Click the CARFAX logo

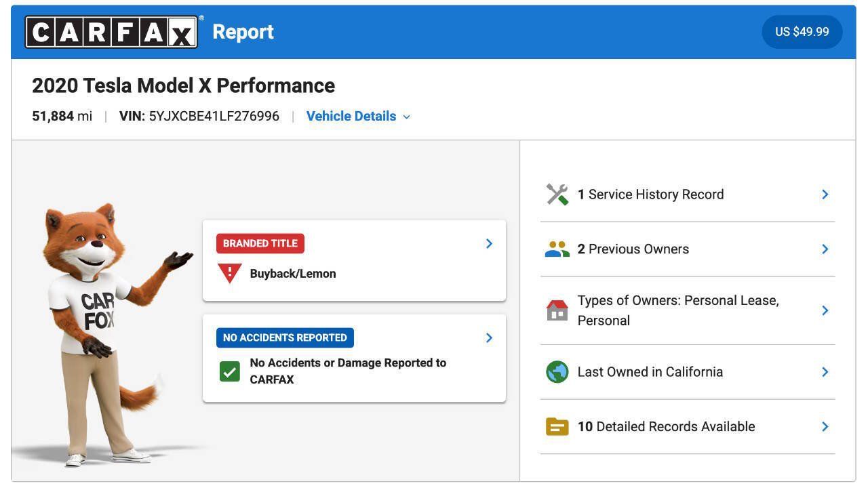112,32
